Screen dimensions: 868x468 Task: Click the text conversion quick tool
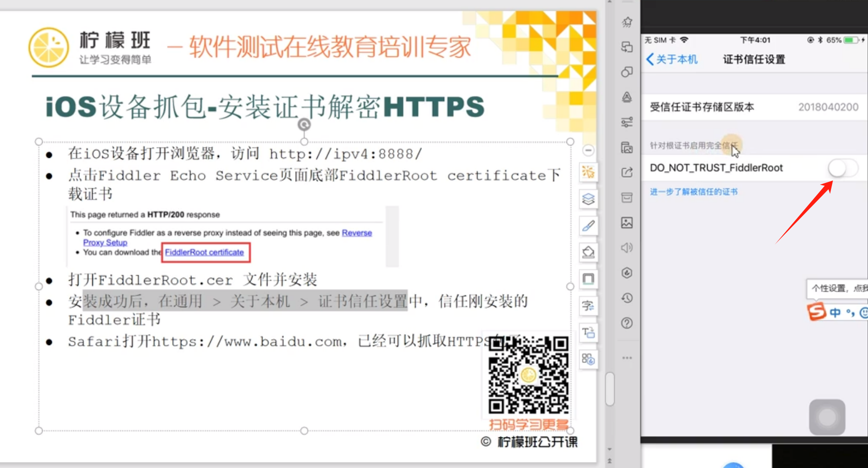[588, 306]
